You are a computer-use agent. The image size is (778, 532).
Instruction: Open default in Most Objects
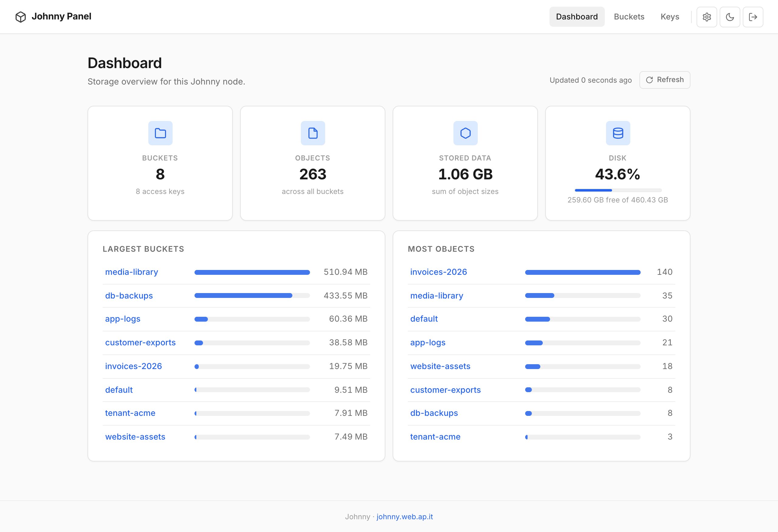pyautogui.click(x=424, y=319)
